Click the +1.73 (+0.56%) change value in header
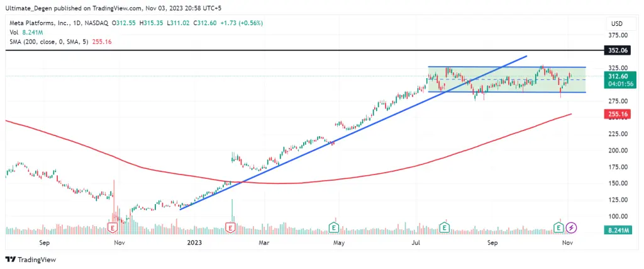This screenshot has width=644, height=269. 241,23
